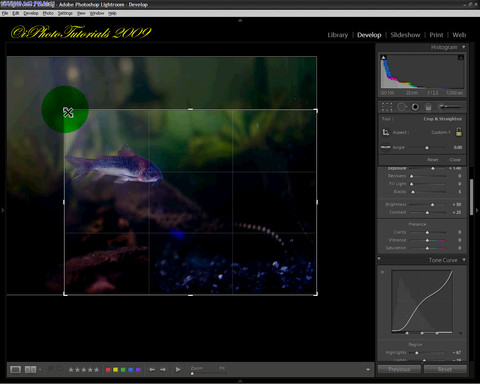Switch to the Library module
The image size is (480, 384).
[337, 35]
